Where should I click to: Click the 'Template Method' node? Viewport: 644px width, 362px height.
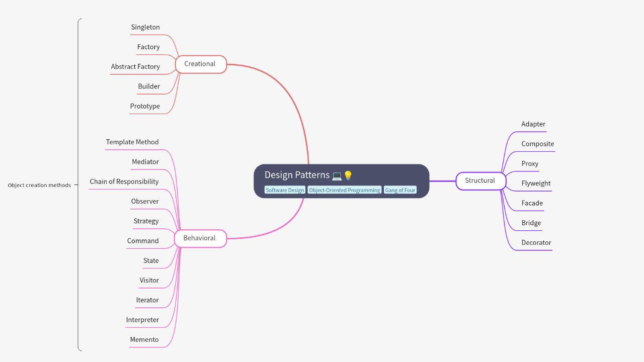132,142
